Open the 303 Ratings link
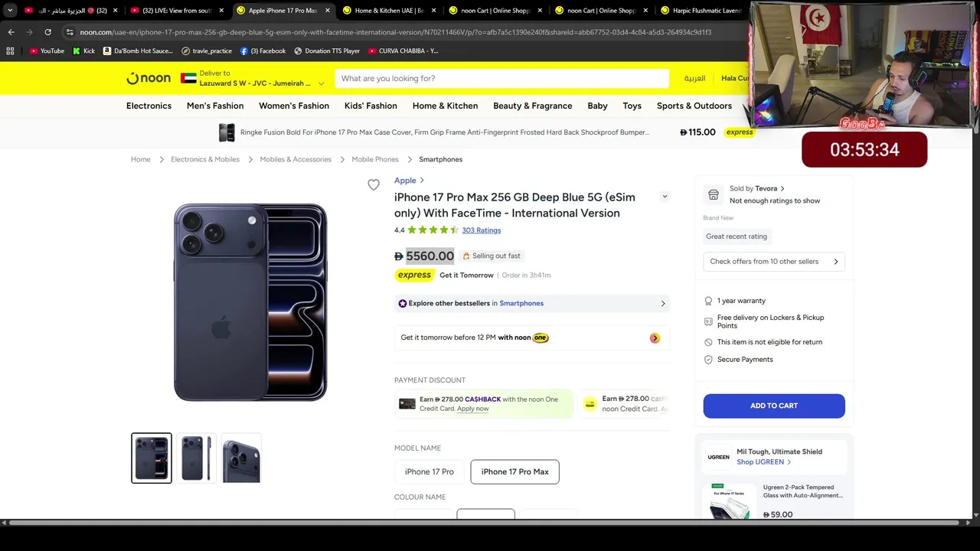This screenshot has width=980, height=551. coord(481,230)
